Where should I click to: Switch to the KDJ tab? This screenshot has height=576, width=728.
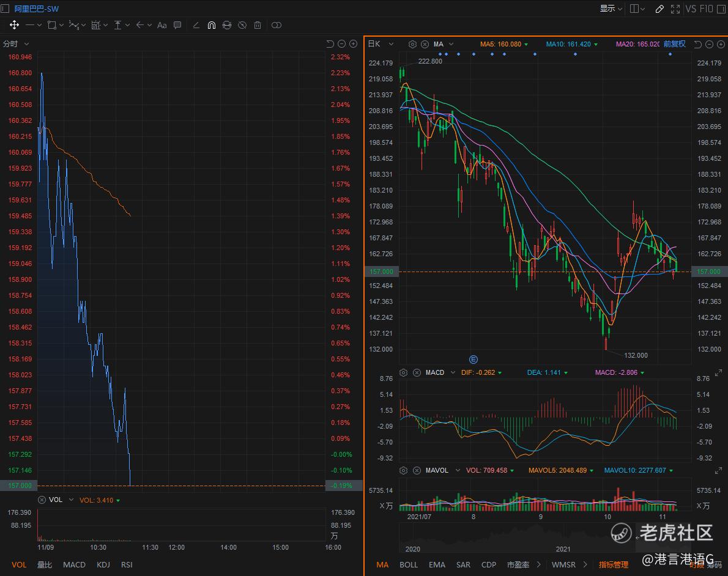(x=103, y=565)
